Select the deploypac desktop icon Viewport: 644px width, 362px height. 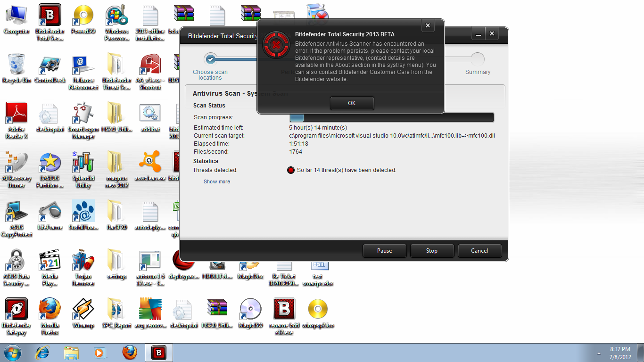tap(183, 264)
